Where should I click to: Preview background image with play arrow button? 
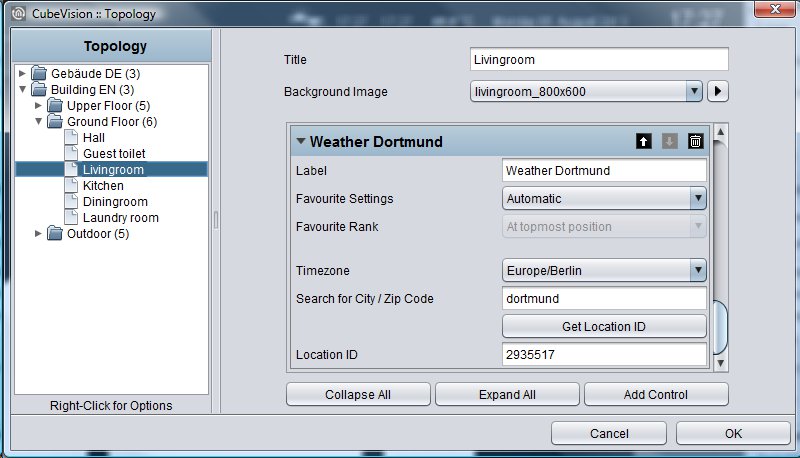pyautogui.click(x=718, y=91)
